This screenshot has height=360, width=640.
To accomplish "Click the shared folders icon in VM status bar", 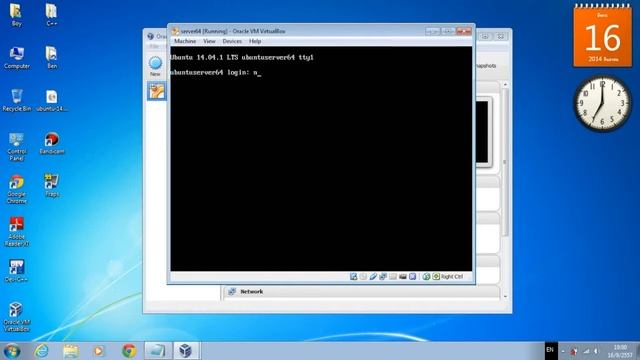I will (393, 276).
